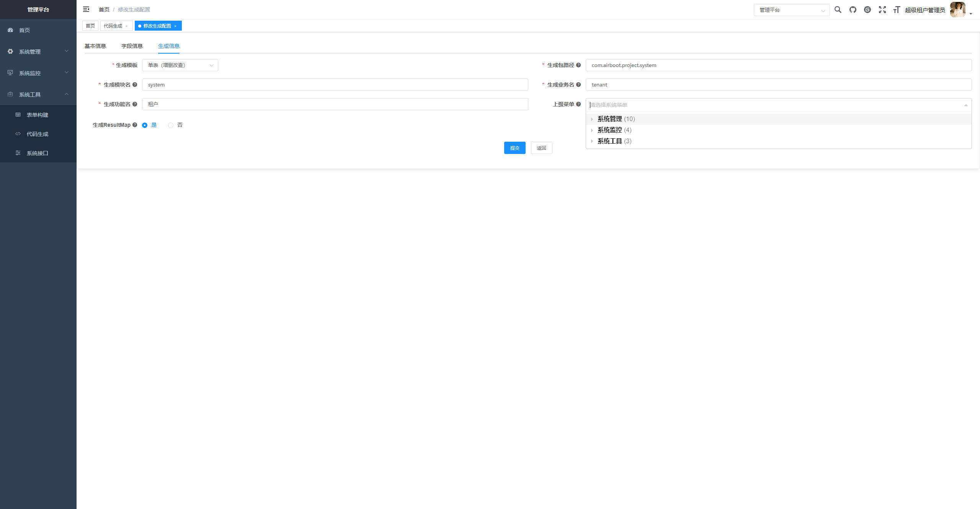The width and height of the screenshot is (980, 509).
Task: Click the 表单构建 grid icon
Action: click(18, 115)
